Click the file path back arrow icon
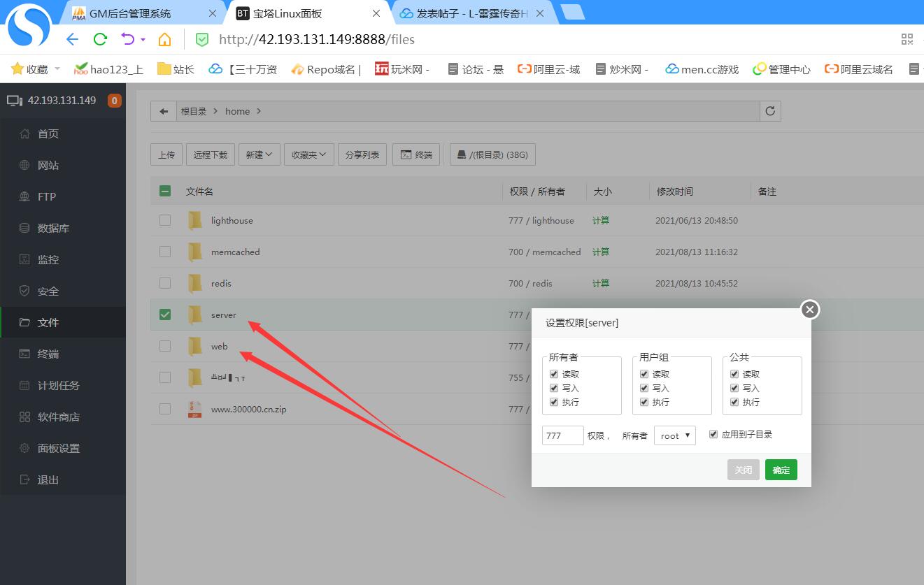The height and width of the screenshot is (585, 924). point(164,111)
